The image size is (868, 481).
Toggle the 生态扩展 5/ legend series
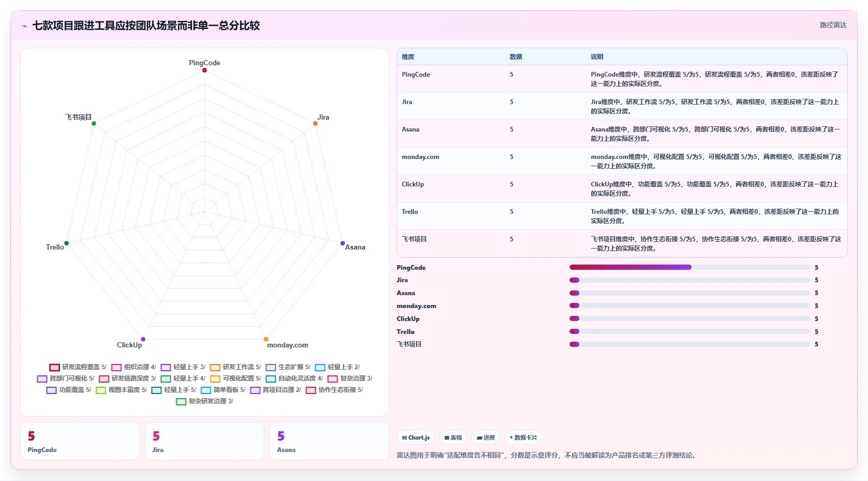coord(288,367)
